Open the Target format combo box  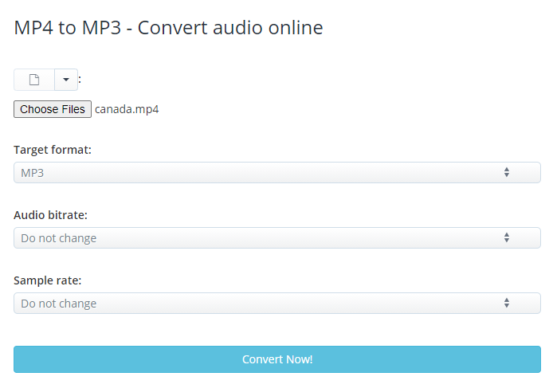[276, 173]
